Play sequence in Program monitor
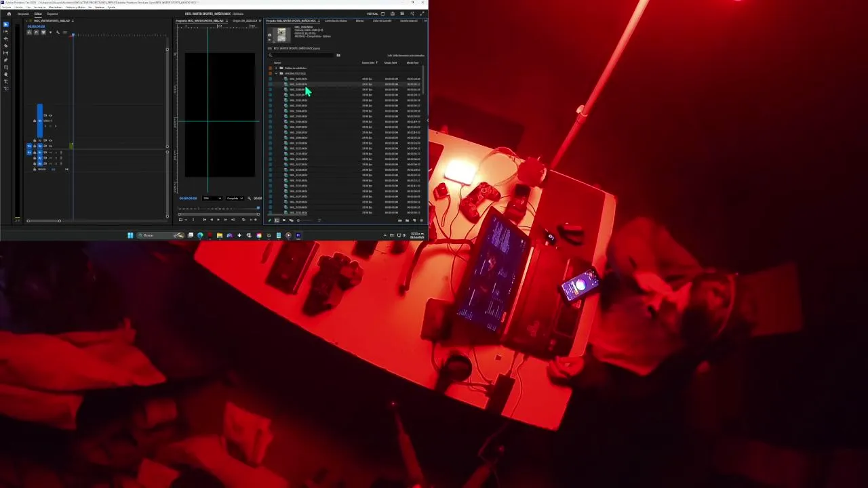This screenshot has width=868, height=488. tap(218, 220)
